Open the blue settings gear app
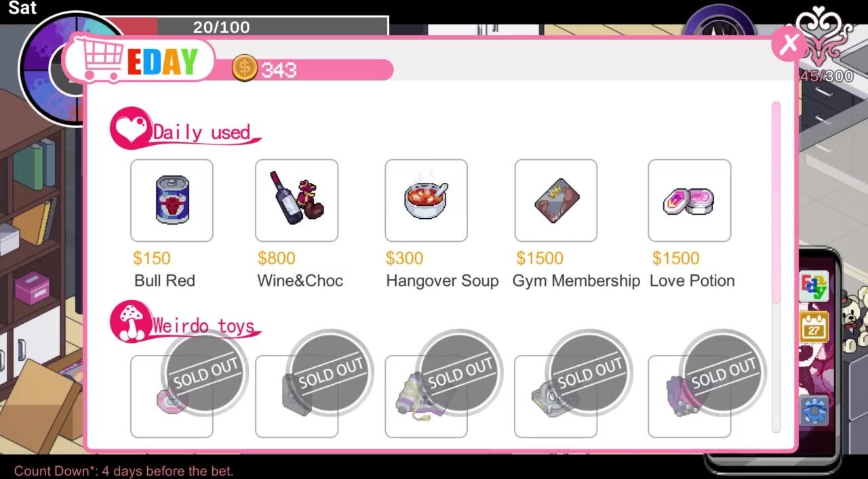The height and width of the screenshot is (479, 868). coord(814,411)
